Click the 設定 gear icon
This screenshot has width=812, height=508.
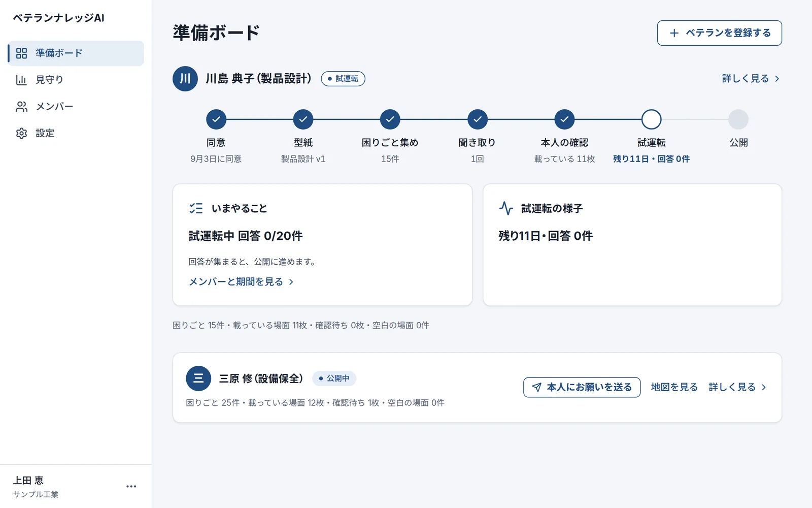[21, 133]
